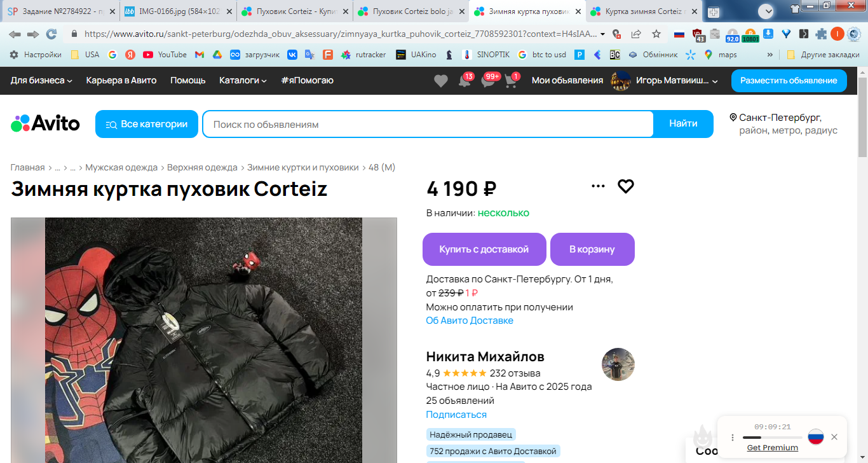Expand user menu Игорь Матвииш
This screenshot has height=463, width=868.
(x=665, y=81)
